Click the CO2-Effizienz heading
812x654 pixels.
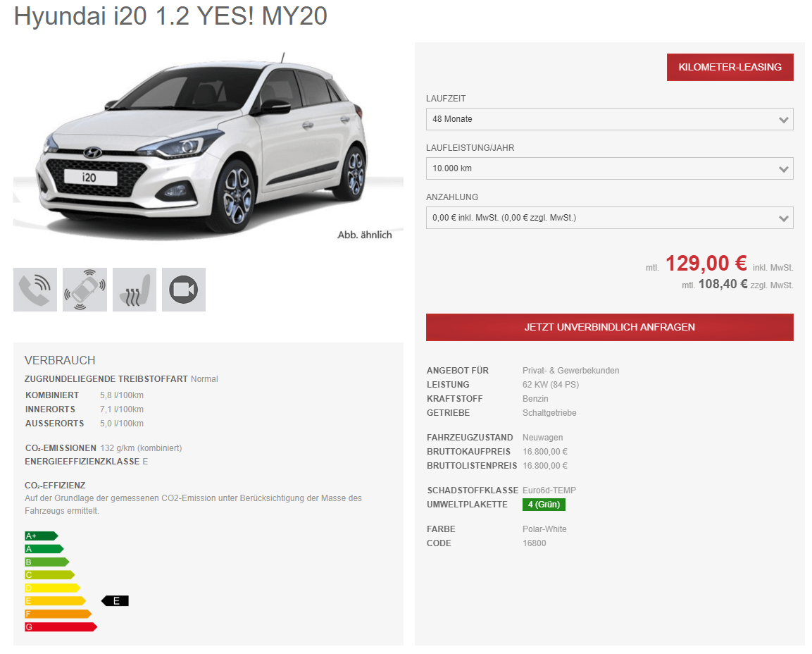click(55, 486)
